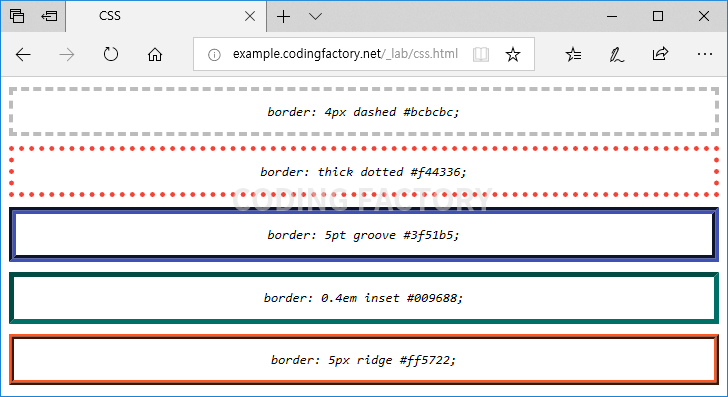Close the CSS tab
This screenshot has height=397, width=728.
click(250, 16)
